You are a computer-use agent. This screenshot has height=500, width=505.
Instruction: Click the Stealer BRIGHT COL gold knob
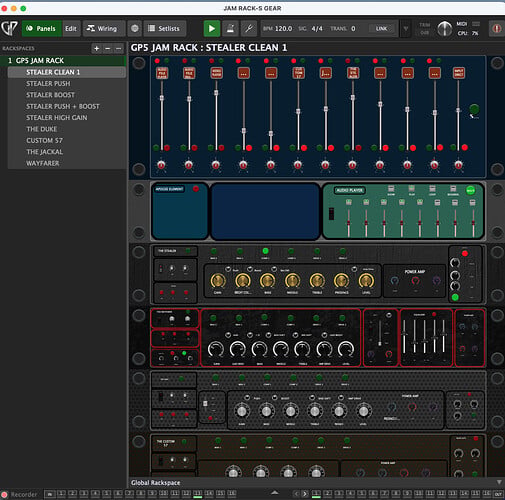point(243,281)
